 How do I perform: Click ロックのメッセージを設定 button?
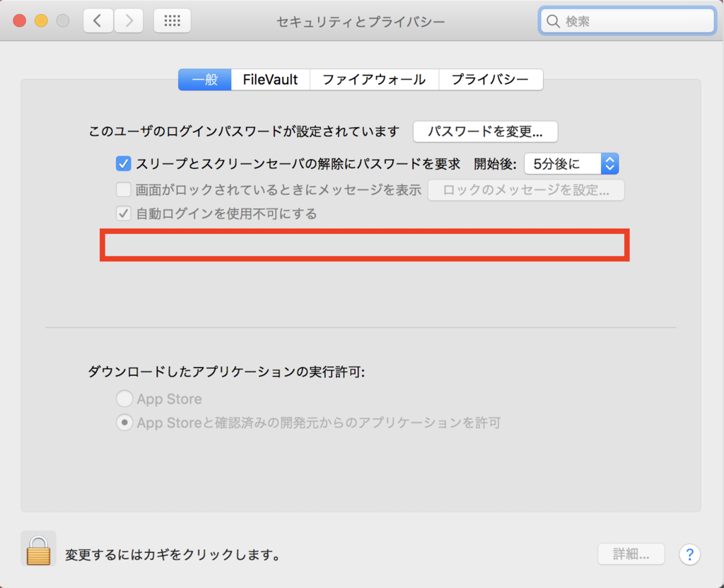(x=526, y=190)
